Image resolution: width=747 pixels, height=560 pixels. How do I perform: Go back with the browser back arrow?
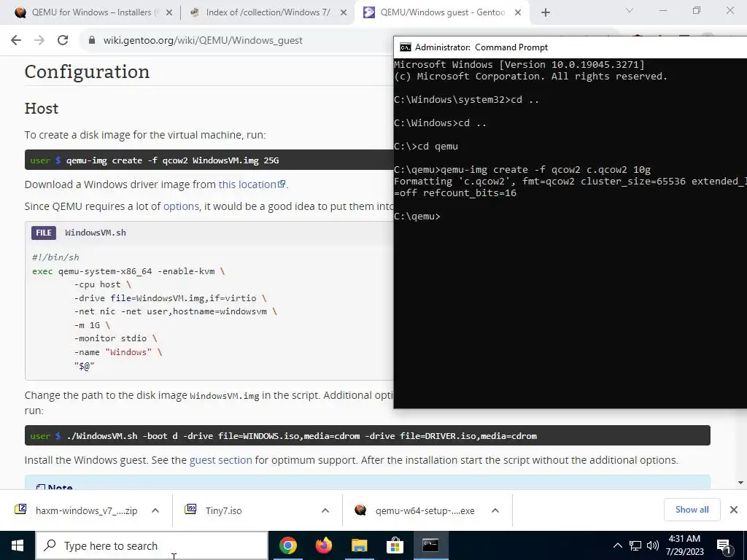[x=16, y=40]
